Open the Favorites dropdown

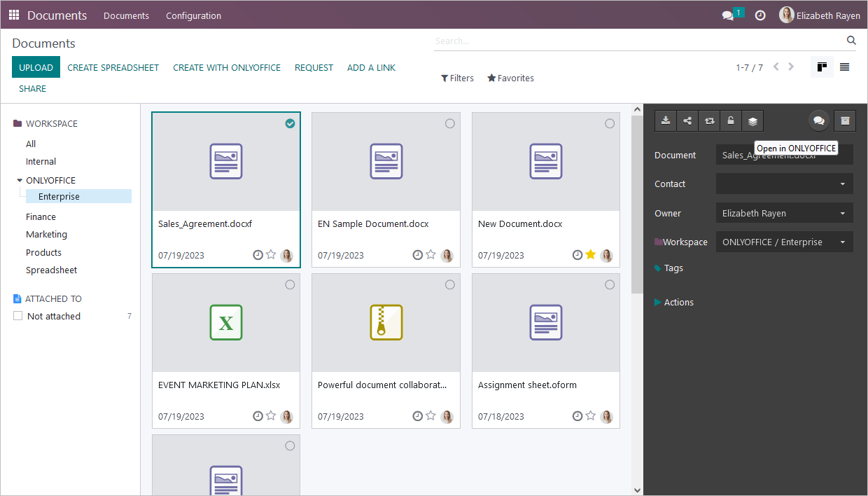pyautogui.click(x=510, y=78)
